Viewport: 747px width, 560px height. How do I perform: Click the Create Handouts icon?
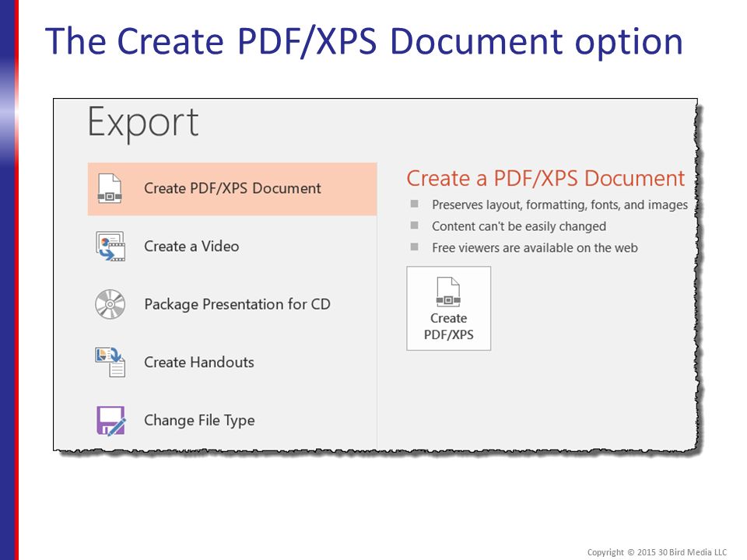point(110,362)
